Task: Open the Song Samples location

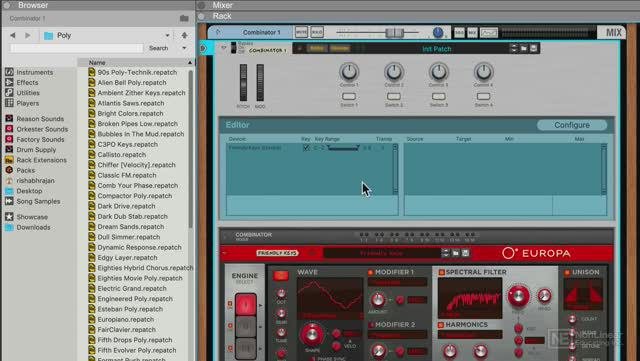Action: click(x=33, y=201)
